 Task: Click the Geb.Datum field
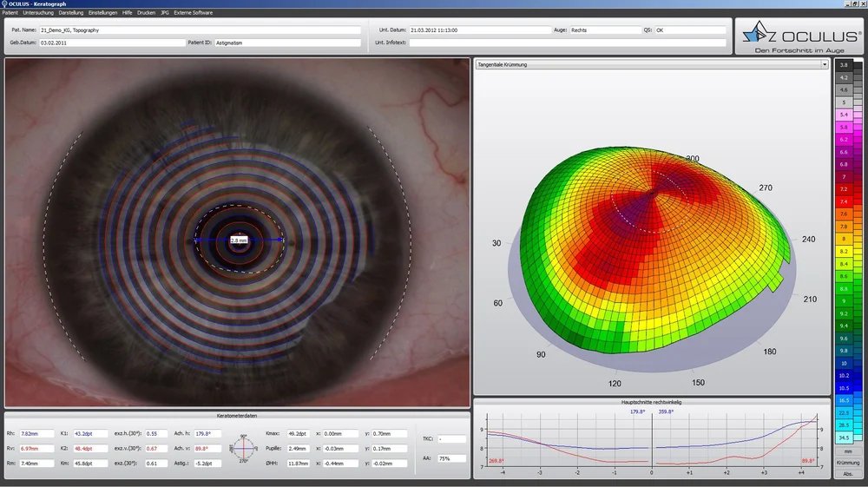[112, 43]
